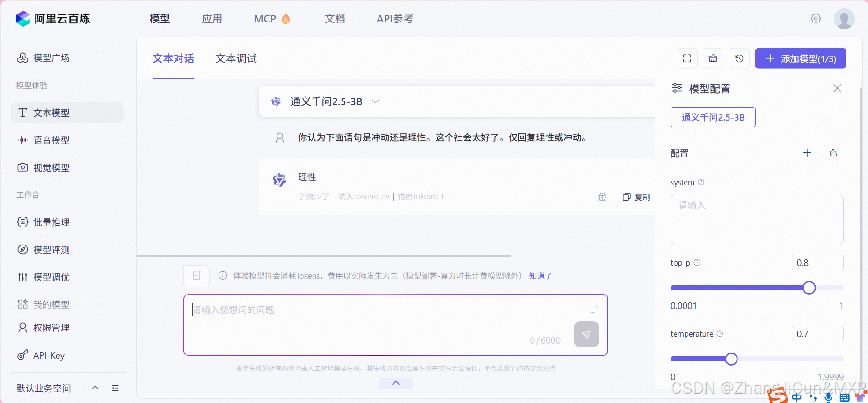Viewport: 868px width, 403px height.
Task: Click the model configuration sliders icon
Action: point(677,88)
